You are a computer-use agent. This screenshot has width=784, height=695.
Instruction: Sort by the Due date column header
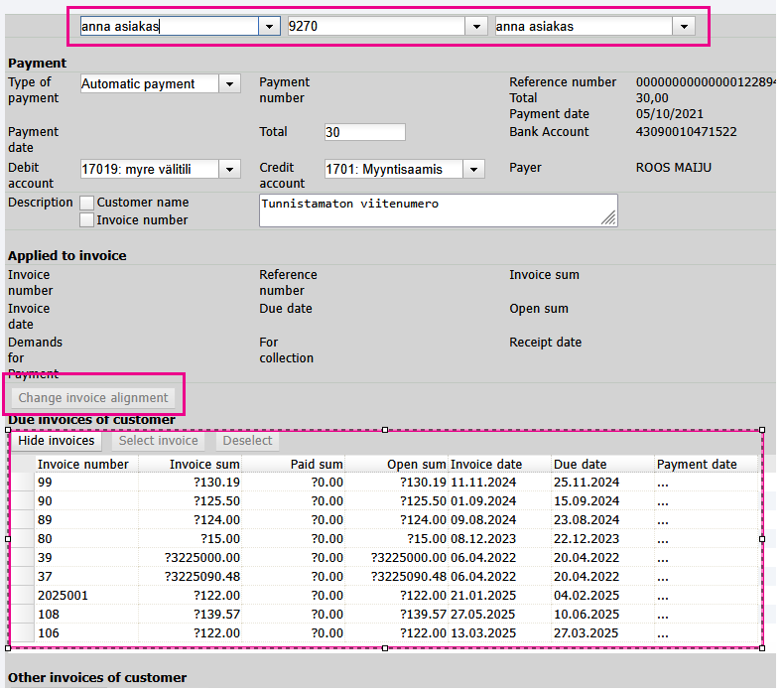pyautogui.click(x=602, y=465)
